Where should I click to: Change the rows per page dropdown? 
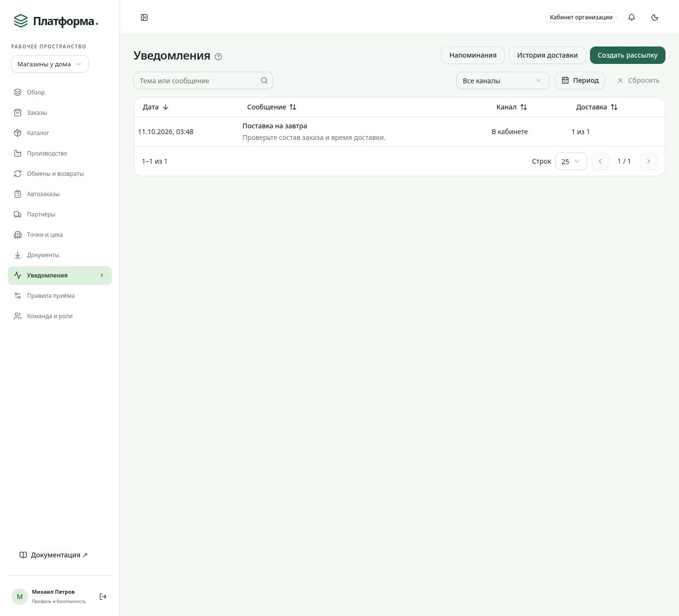(x=571, y=161)
